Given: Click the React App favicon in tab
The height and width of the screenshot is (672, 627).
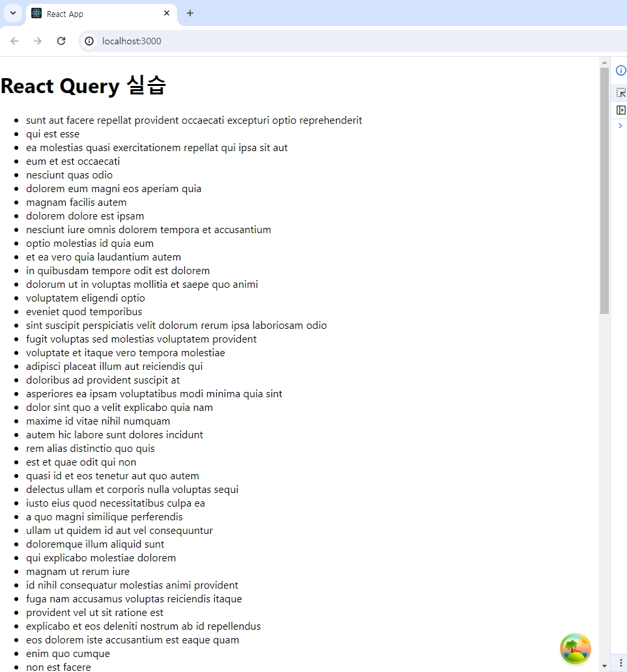Looking at the screenshot, I should tap(37, 13).
